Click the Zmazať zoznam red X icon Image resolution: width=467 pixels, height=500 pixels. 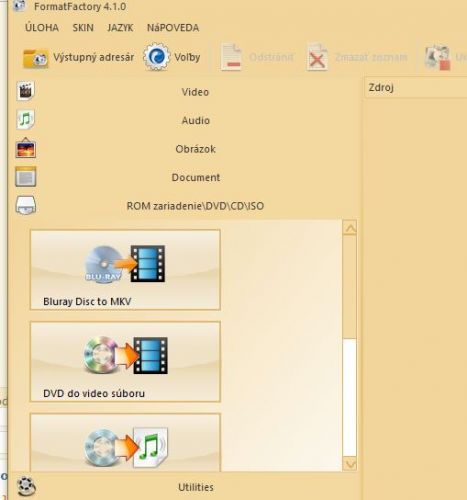(317, 57)
